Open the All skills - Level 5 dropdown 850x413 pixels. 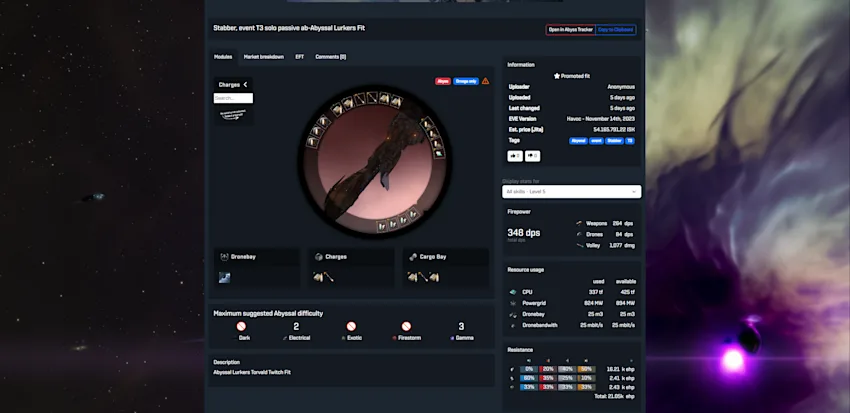[x=571, y=192]
